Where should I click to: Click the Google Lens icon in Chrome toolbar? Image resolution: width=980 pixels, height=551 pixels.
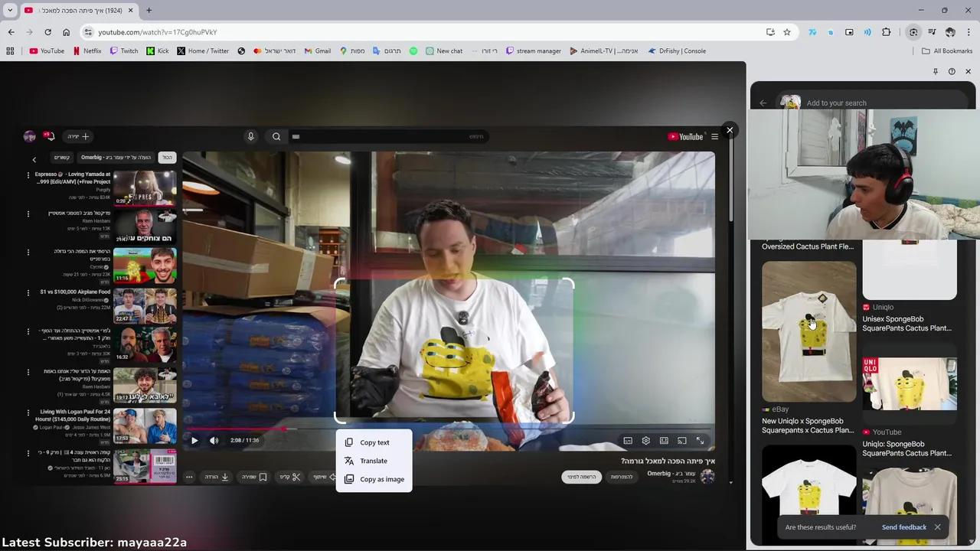[x=913, y=32]
